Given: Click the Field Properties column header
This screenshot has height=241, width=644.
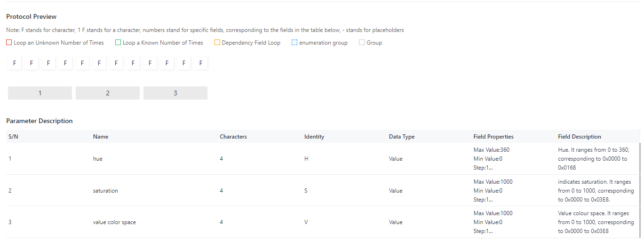Looking at the screenshot, I should [493, 137].
